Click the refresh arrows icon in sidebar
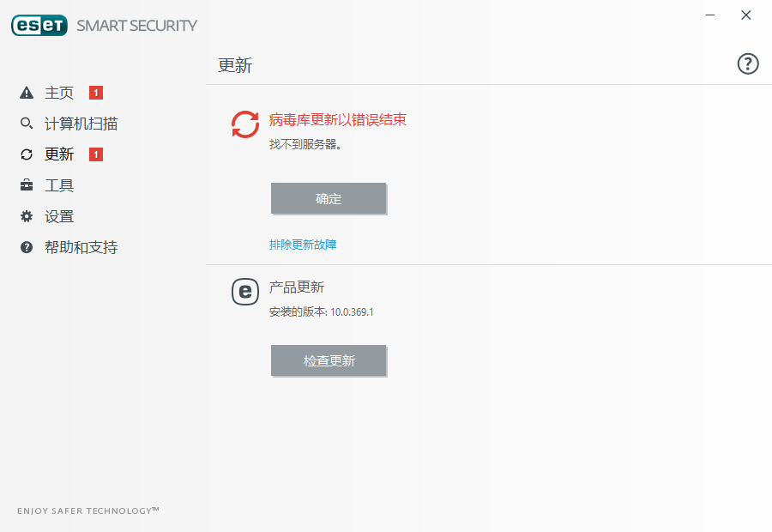Screen dimensions: 772x532 27,154
